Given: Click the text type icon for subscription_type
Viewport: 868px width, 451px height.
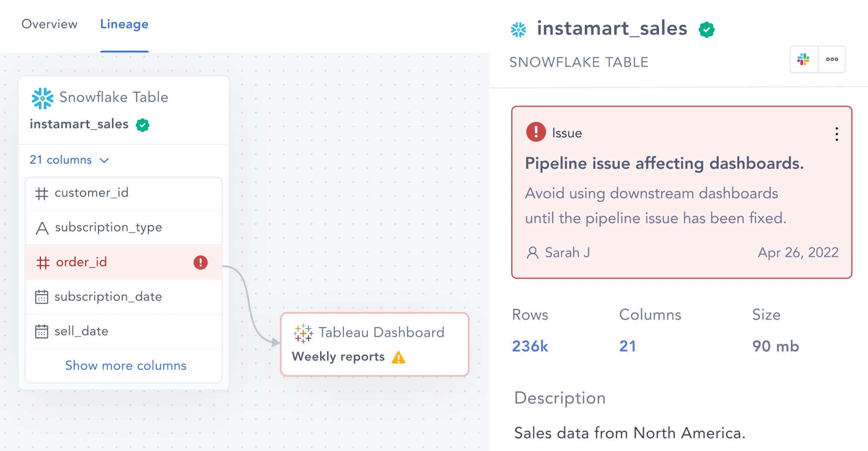Looking at the screenshot, I should [42, 228].
